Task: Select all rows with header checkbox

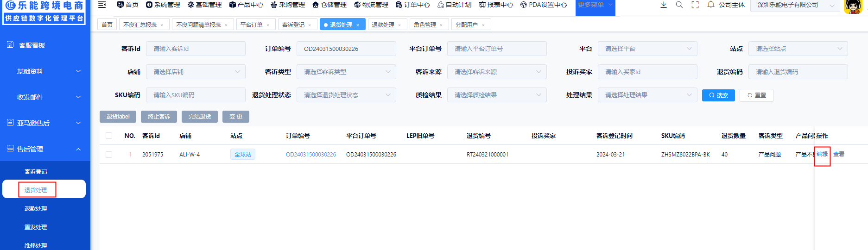Action: 109,136
